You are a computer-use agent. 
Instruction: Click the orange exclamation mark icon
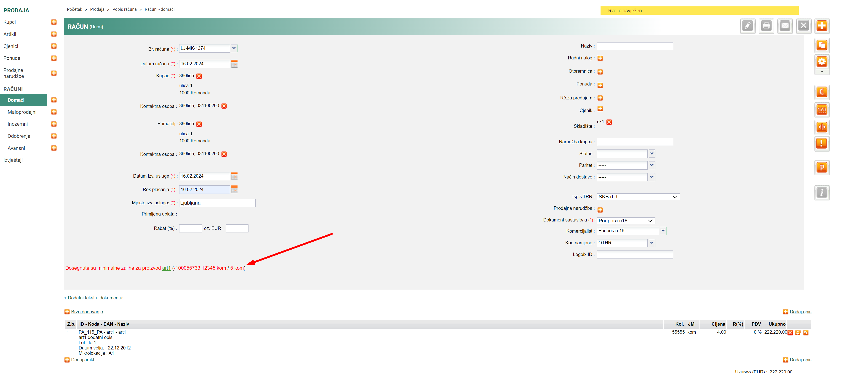pos(822,144)
